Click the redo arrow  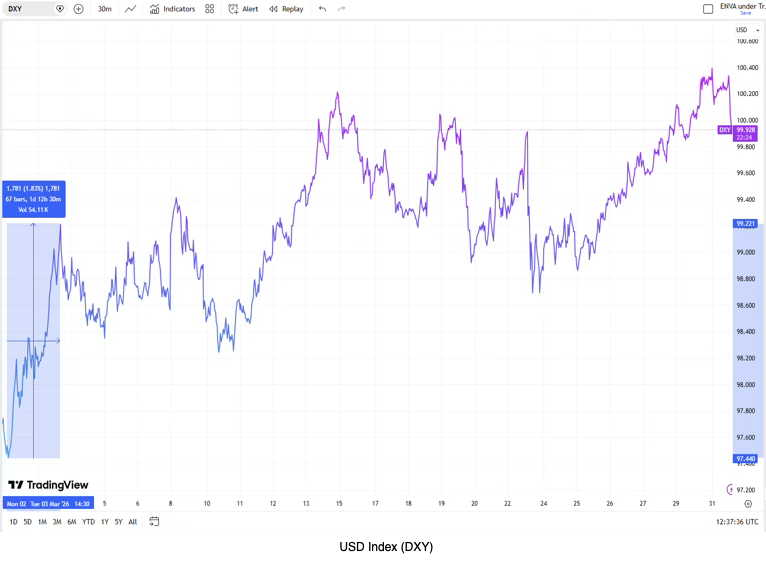click(x=341, y=9)
